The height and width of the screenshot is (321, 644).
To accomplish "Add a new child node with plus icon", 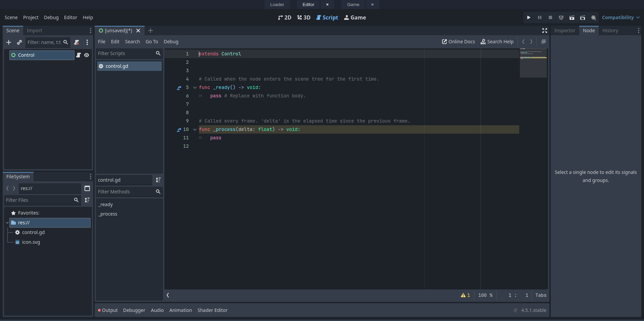I will click(9, 42).
